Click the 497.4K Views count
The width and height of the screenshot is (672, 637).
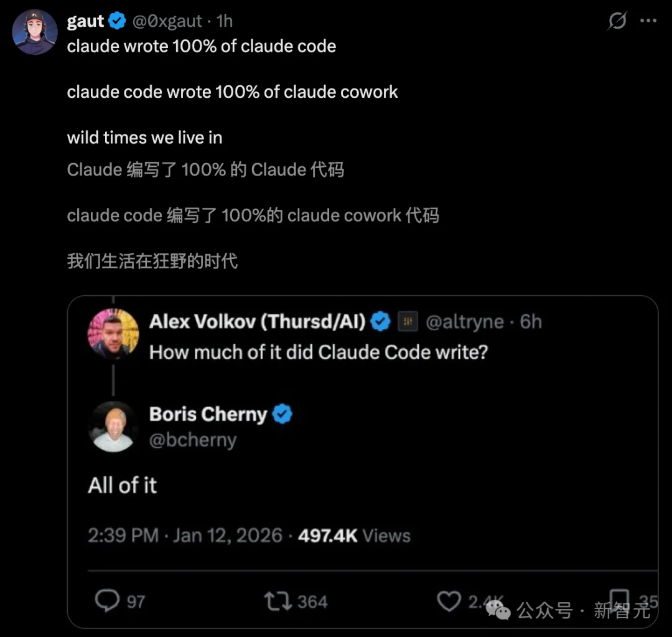click(x=353, y=536)
